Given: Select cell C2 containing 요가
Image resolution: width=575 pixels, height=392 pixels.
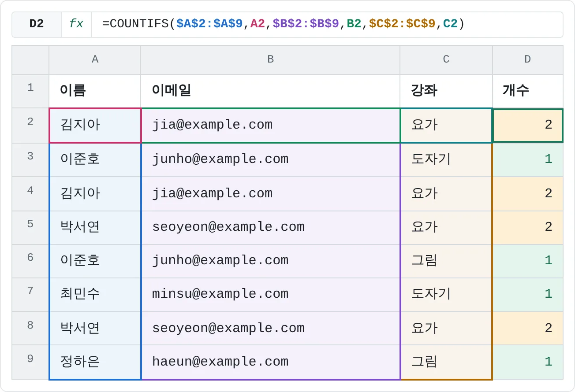Looking at the screenshot, I should [446, 126].
